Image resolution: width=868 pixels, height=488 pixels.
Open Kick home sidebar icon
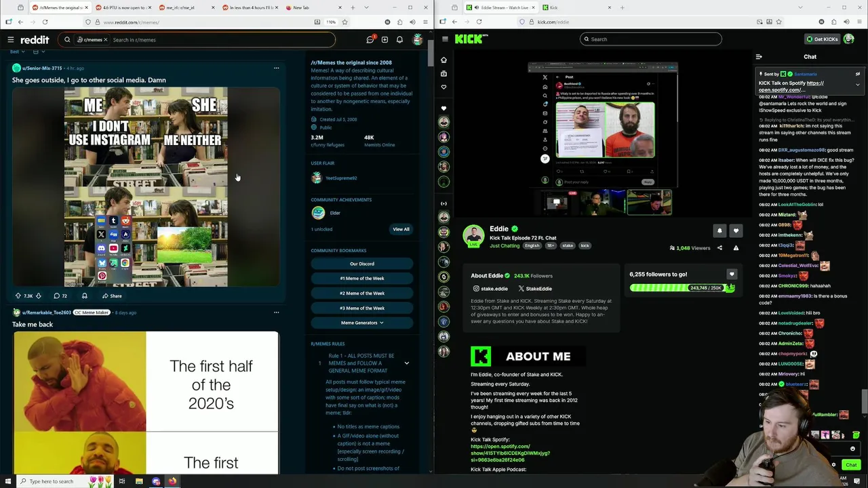pyautogui.click(x=443, y=60)
